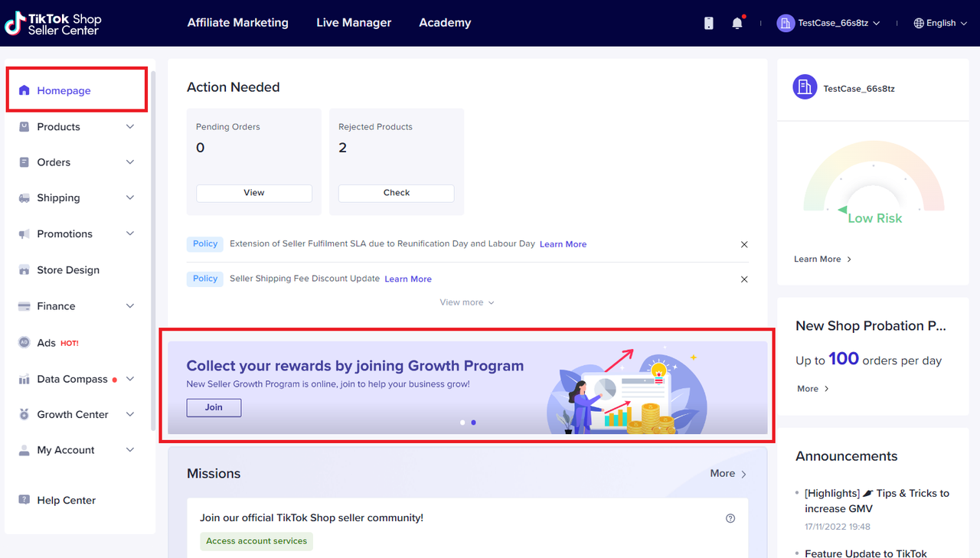The height and width of the screenshot is (558, 980).
Task: Go to Live Manager
Action: click(x=354, y=23)
